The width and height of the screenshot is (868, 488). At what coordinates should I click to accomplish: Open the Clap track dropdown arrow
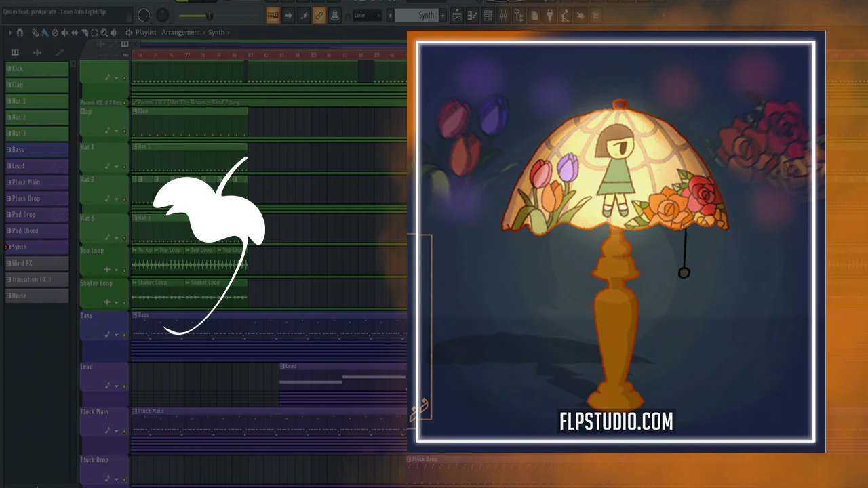coord(116,131)
